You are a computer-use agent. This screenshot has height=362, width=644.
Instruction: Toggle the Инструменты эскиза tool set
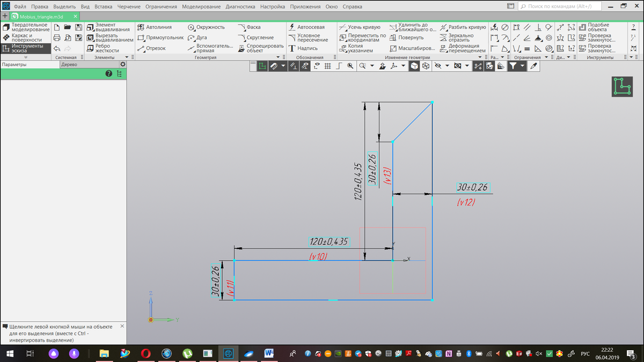coord(26,48)
